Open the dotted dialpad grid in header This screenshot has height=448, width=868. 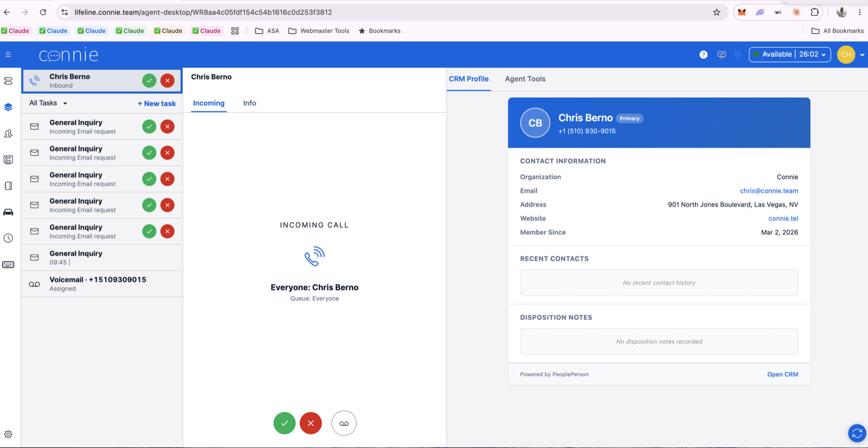(738, 54)
